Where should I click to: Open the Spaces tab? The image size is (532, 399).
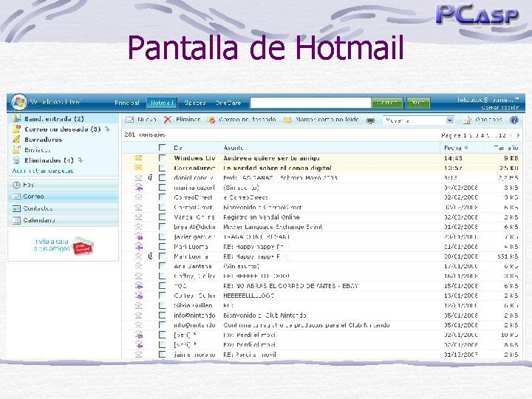(x=195, y=103)
